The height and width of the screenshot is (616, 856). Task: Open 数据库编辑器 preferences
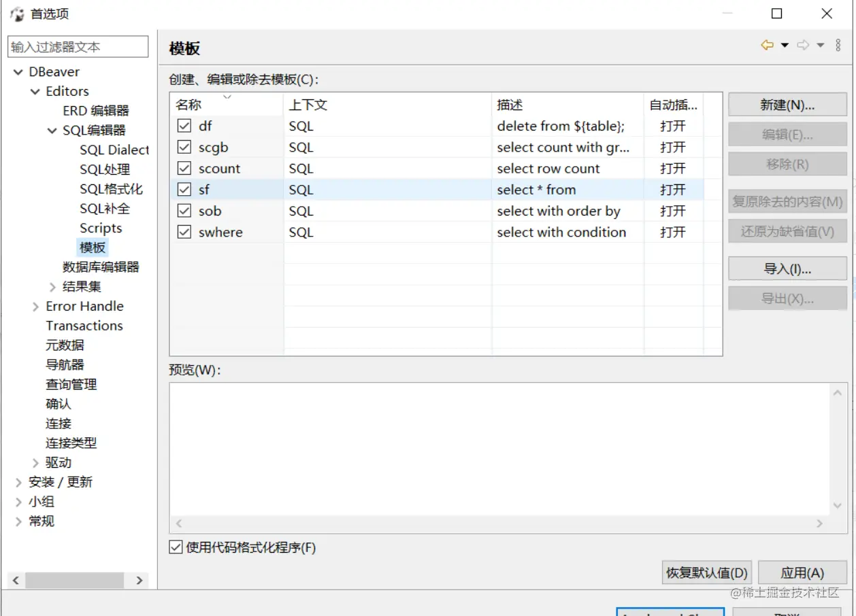101,267
